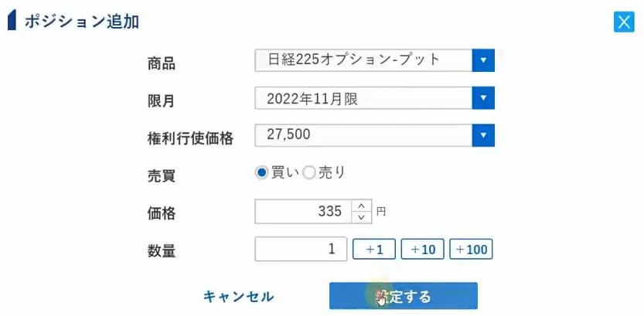Click the 27,500 strike price field
Viewport: 644px width, 316px height.
tap(363, 136)
